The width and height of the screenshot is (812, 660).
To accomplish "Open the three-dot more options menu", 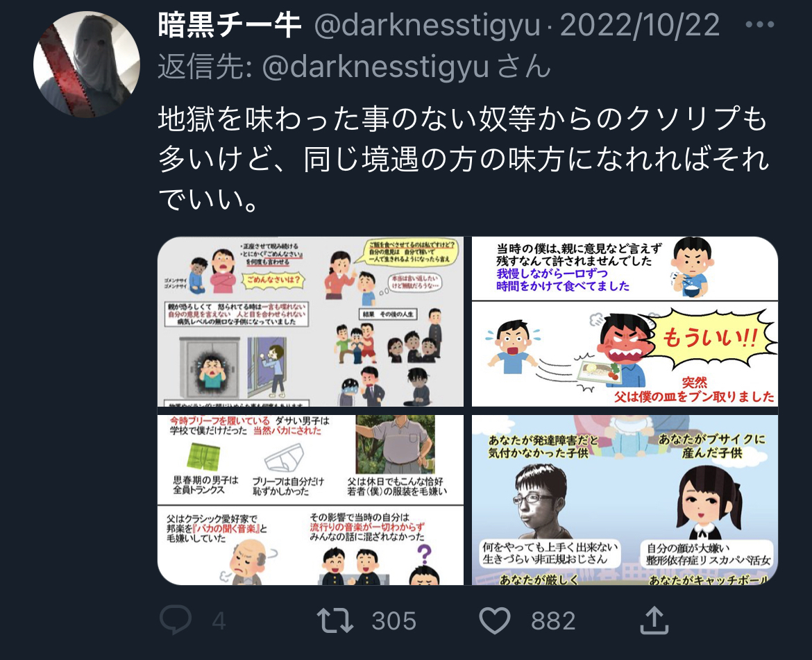I will (759, 24).
